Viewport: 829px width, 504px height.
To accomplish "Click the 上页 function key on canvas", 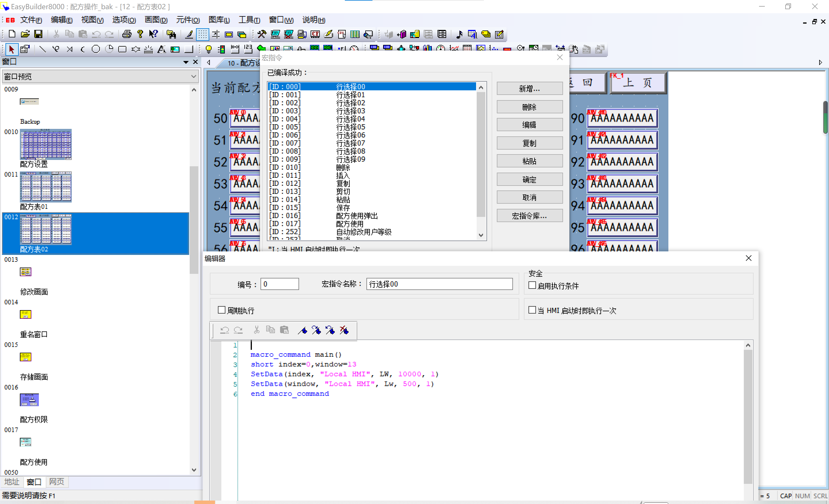I will click(x=638, y=83).
